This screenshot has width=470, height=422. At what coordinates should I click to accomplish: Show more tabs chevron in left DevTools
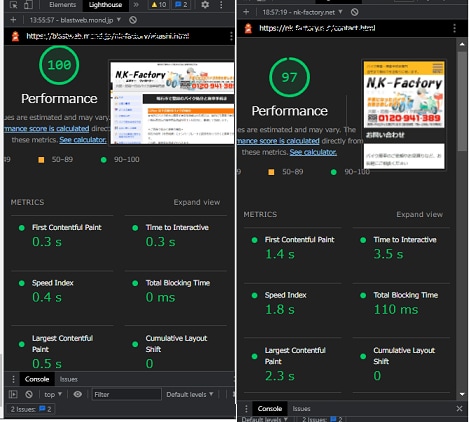(136, 5)
